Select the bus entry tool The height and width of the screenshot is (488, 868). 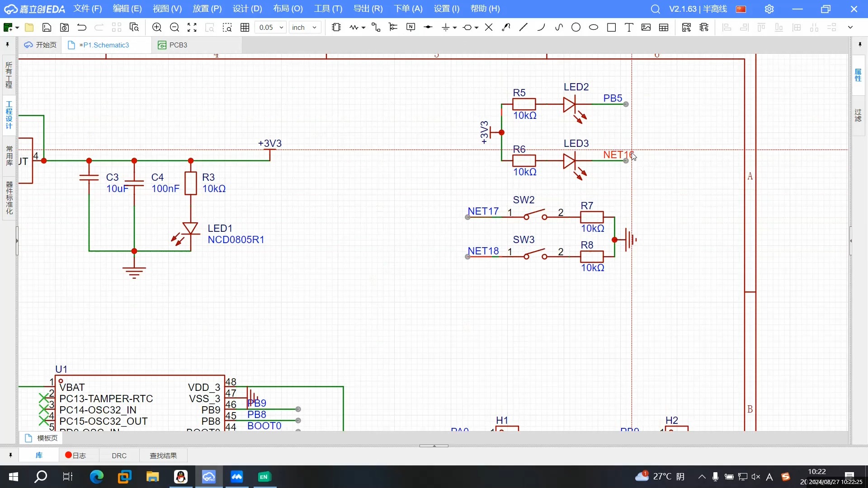click(x=393, y=28)
